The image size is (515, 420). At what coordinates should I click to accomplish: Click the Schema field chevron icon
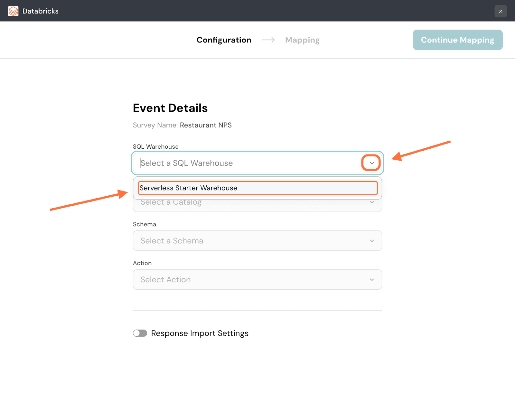point(372,241)
